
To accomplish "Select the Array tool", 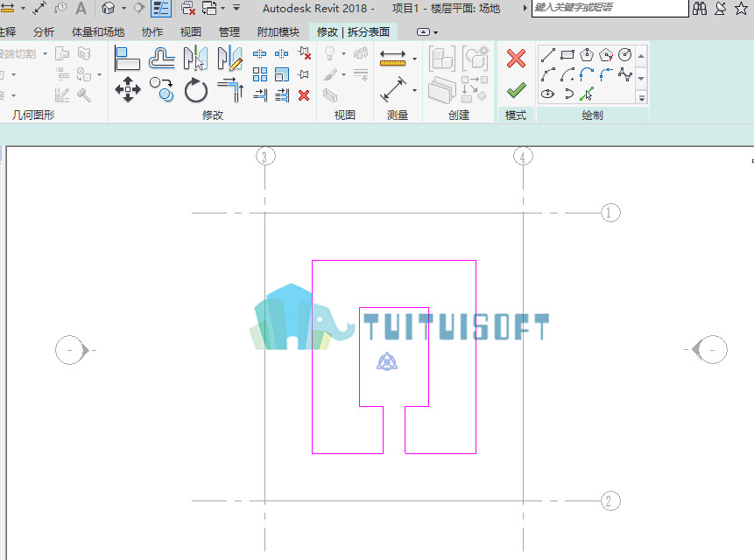I will coord(260,74).
